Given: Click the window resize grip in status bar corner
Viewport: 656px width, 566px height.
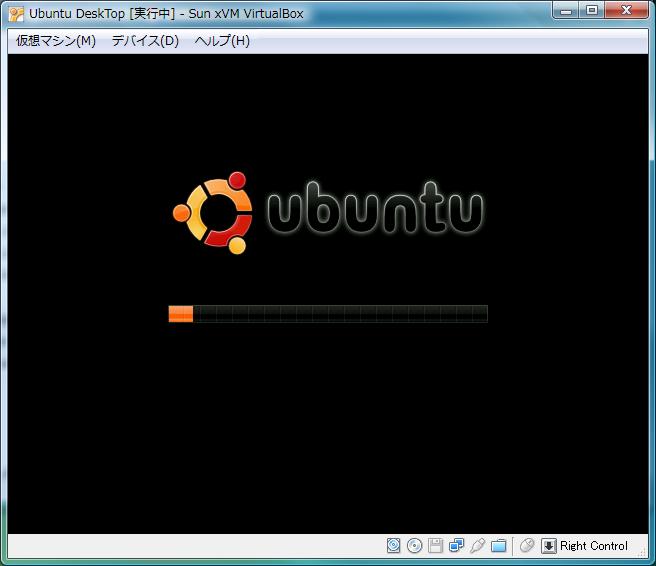Looking at the screenshot, I should [643, 553].
